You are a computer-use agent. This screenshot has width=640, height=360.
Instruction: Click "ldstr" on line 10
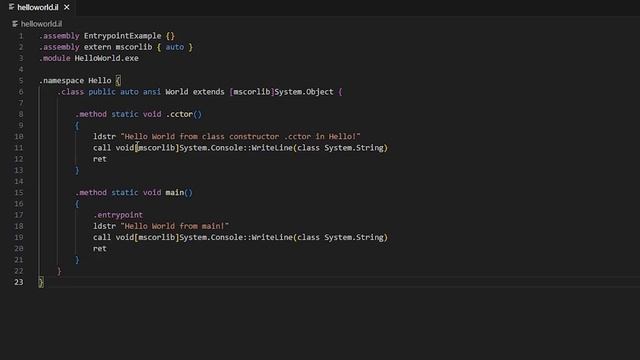pos(104,137)
